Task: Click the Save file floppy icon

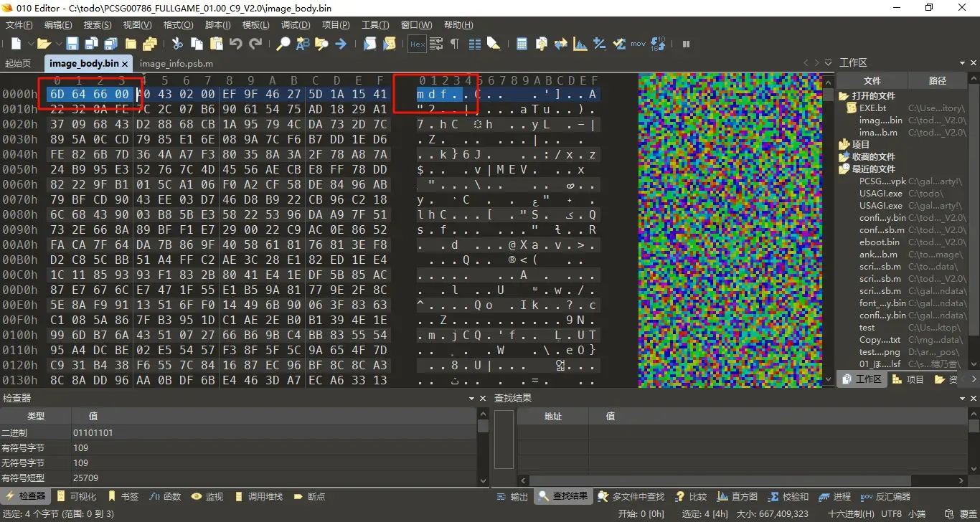Action: (x=72, y=44)
